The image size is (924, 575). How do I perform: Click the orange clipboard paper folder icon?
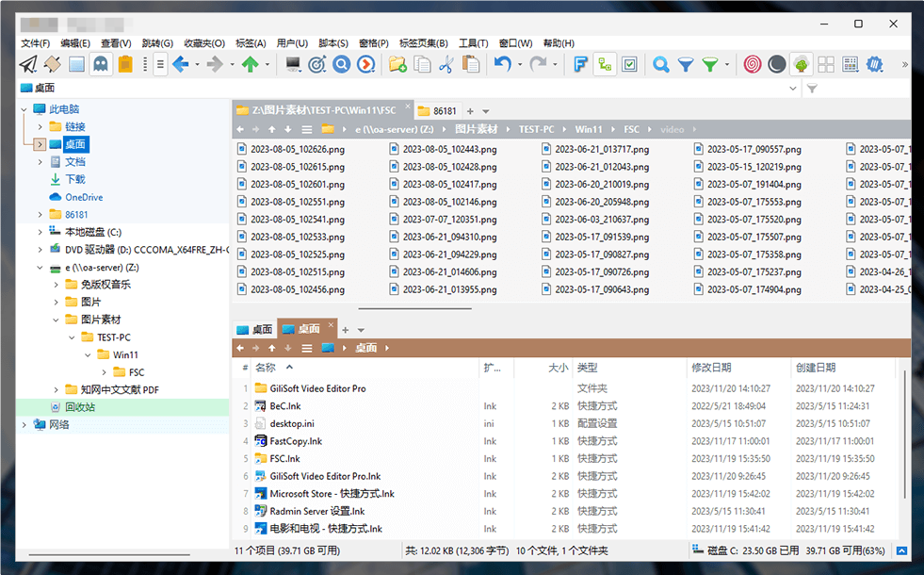pos(125,64)
